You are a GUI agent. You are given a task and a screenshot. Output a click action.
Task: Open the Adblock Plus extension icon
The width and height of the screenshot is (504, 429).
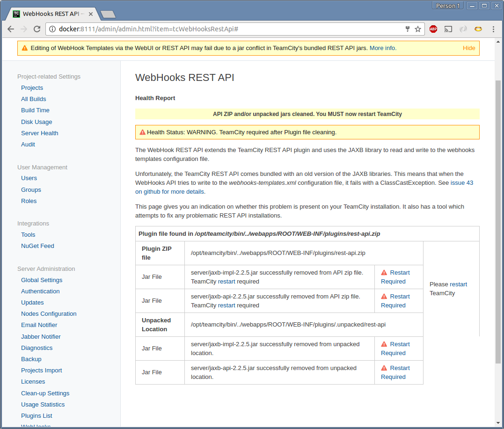point(433,29)
